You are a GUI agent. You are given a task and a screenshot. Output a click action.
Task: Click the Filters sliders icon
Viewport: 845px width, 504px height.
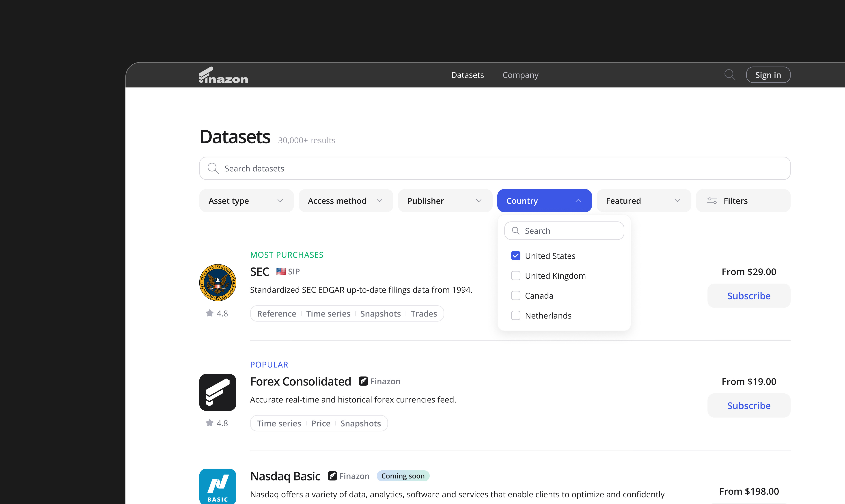click(712, 200)
